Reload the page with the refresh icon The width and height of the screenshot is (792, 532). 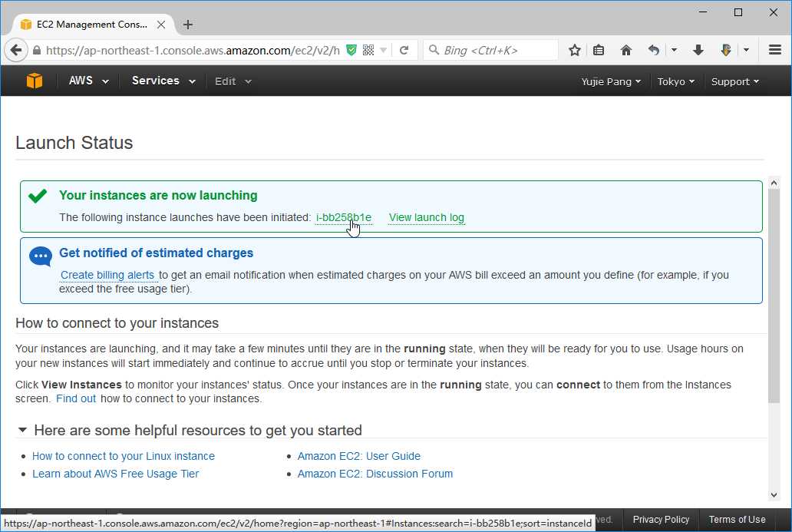pyautogui.click(x=404, y=50)
